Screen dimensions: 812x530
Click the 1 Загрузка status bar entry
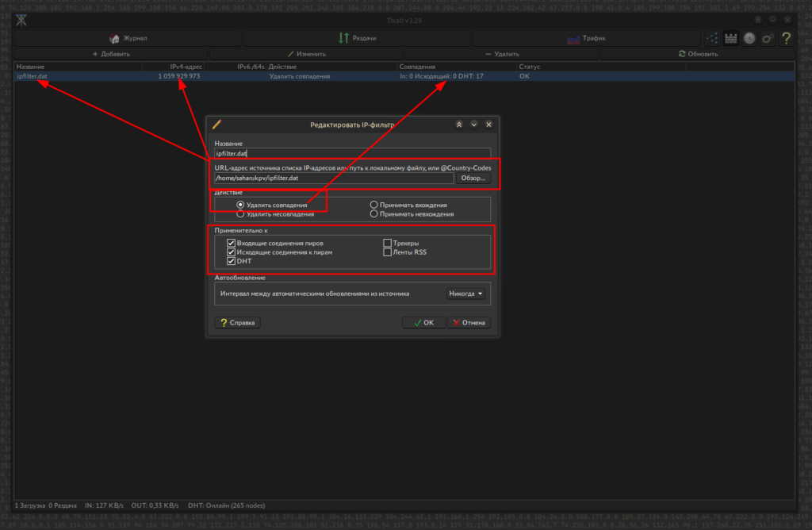[29, 505]
